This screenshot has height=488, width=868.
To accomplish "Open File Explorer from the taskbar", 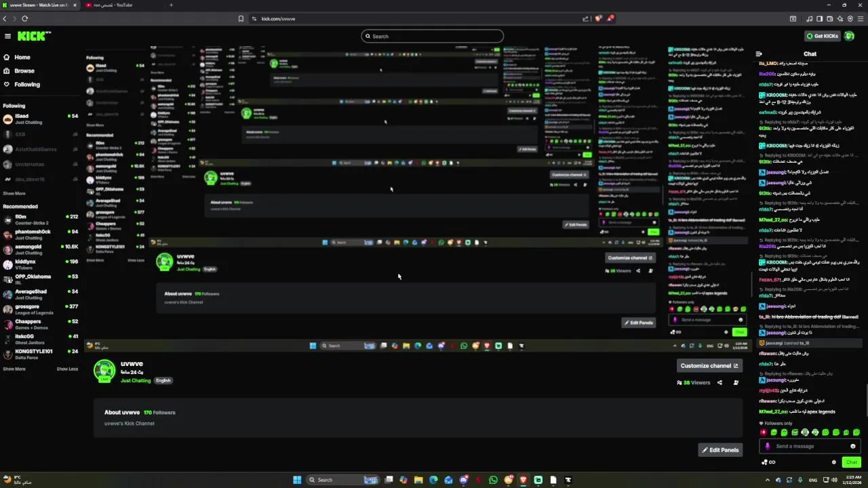I will 418,480.
